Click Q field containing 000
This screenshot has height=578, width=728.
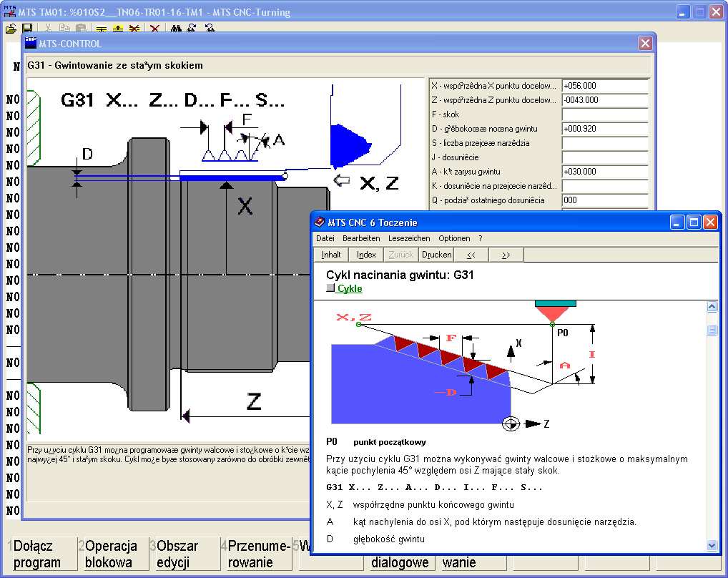tap(604, 200)
